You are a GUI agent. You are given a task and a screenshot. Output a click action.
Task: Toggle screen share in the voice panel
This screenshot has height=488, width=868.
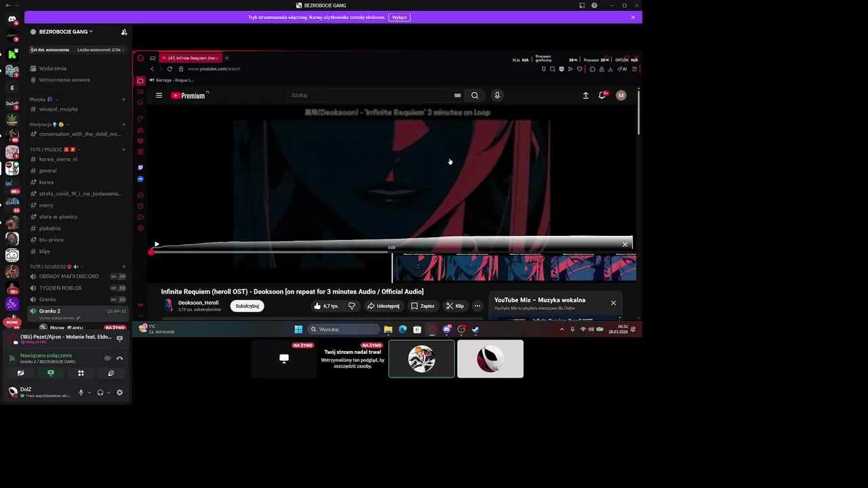click(x=51, y=373)
